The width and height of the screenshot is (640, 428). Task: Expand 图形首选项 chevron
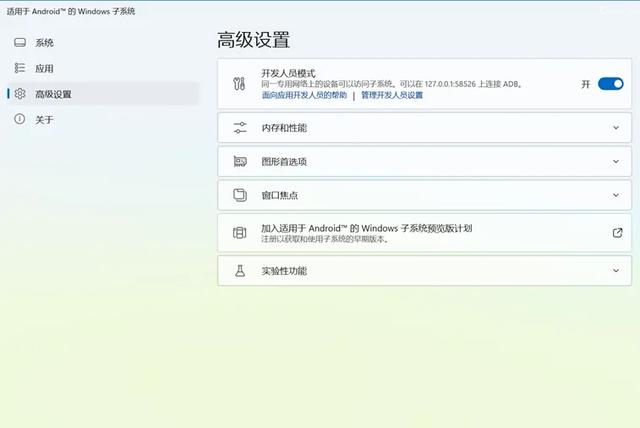coord(616,162)
